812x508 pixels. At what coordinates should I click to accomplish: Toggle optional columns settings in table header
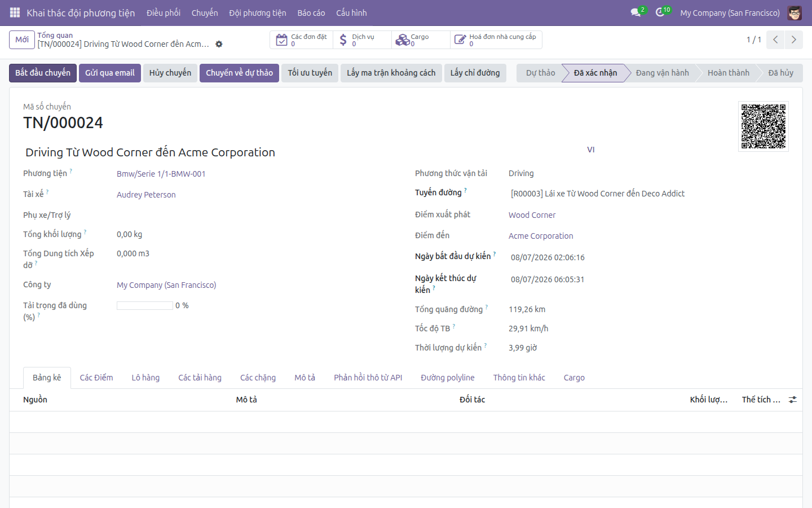793,400
